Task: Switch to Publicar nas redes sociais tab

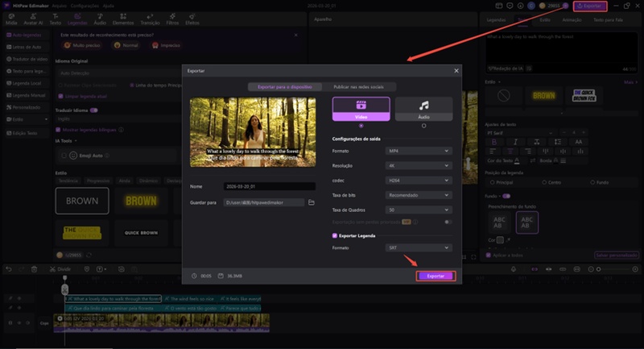Action: point(358,87)
